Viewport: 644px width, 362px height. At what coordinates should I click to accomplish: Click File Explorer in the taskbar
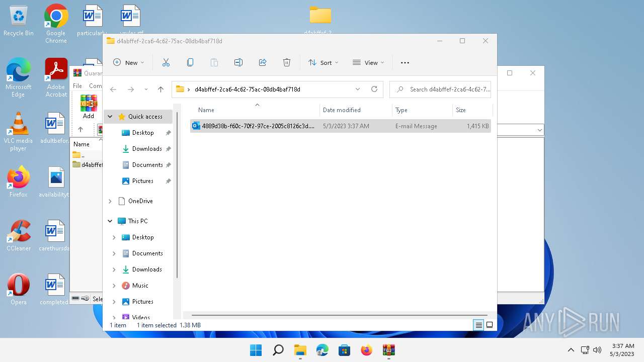coord(300,350)
